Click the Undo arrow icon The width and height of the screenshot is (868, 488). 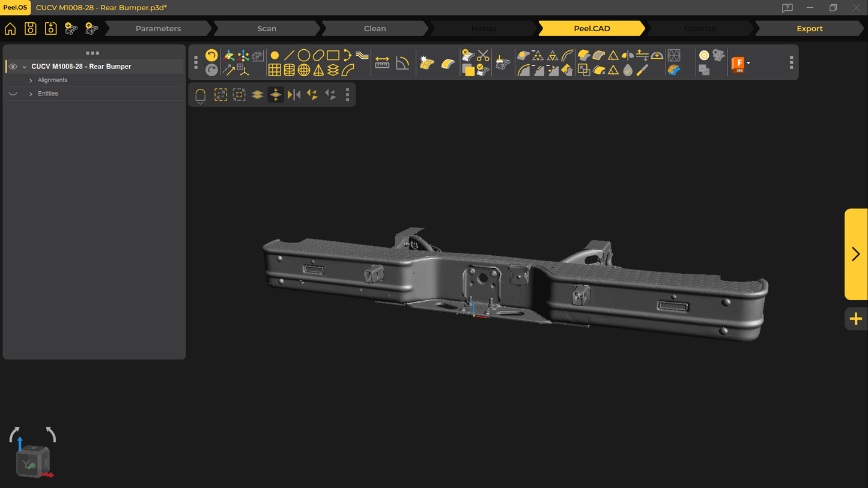(x=211, y=55)
